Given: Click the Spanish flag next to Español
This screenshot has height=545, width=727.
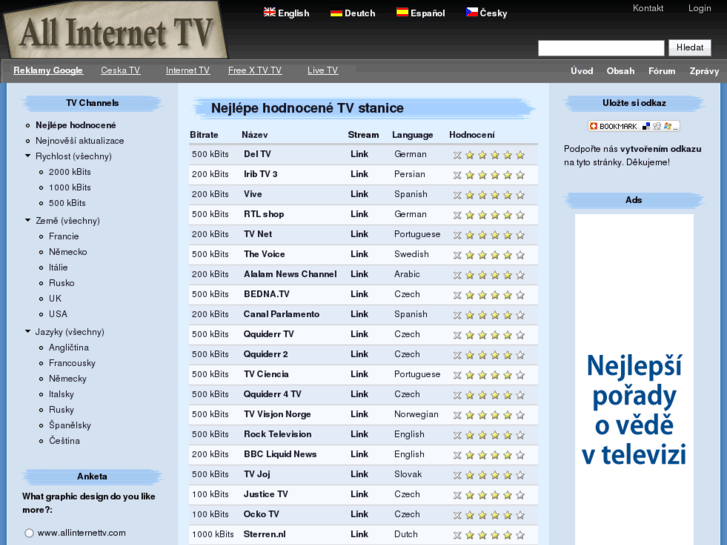Looking at the screenshot, I should [x=402, y=13].
